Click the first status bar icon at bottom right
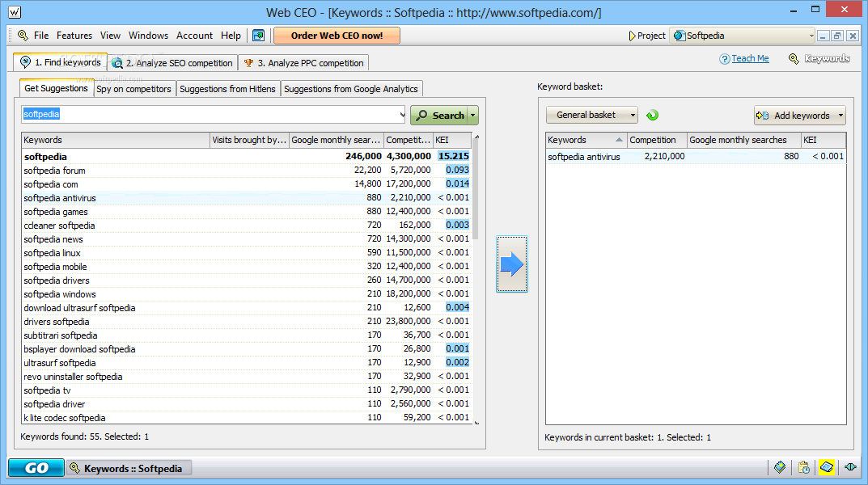 pyautogui.click(x=780, y=467)
